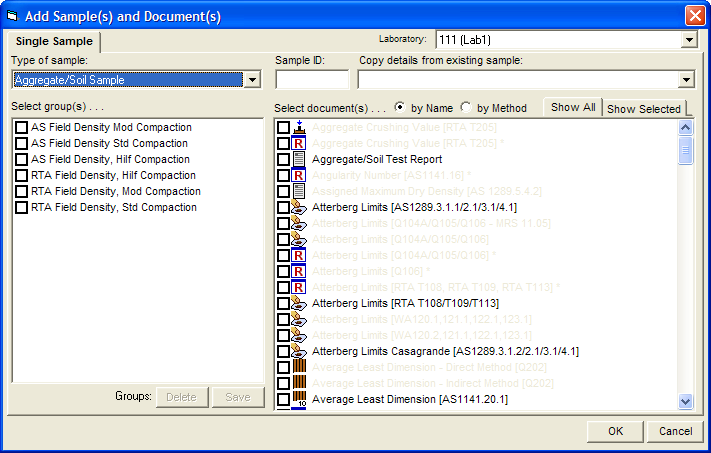Click the Assigned Maximum Dry Density icon
Screen dimensions: 711x453
click(x=298, y=192)
